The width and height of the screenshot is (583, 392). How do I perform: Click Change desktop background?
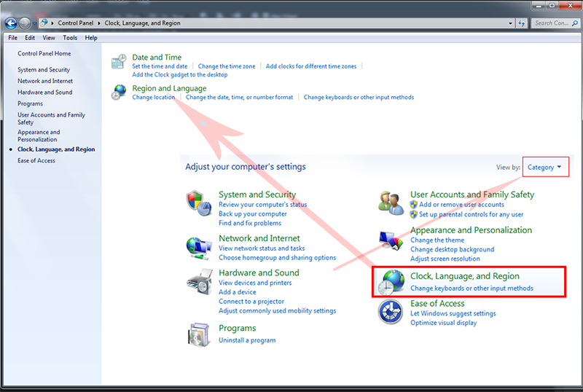[452, 250]
